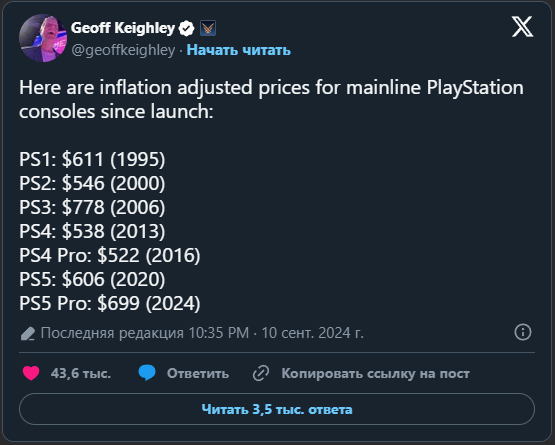Screen dimensions: 555x445
Task: Click the chain link icon
Action: click(261, 373)
